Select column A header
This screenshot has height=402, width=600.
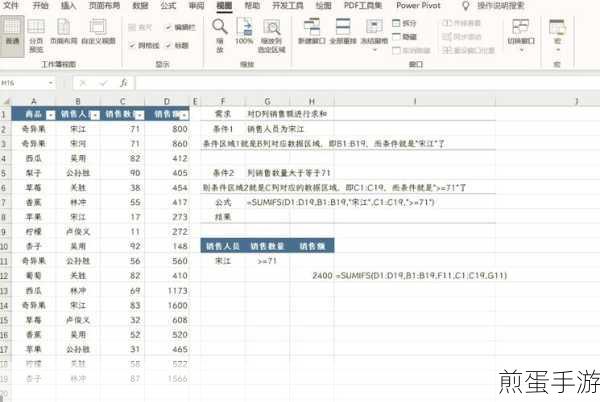click(33, 101)
